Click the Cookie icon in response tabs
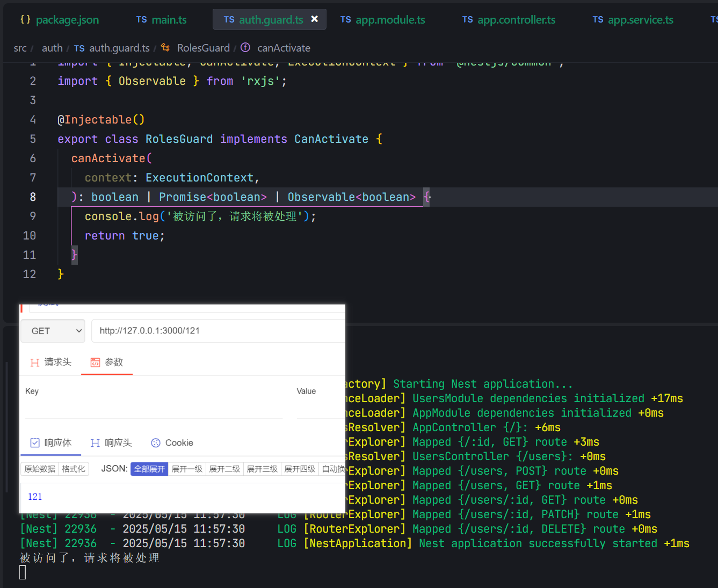 pyautogui.click(x=156, y=443)
